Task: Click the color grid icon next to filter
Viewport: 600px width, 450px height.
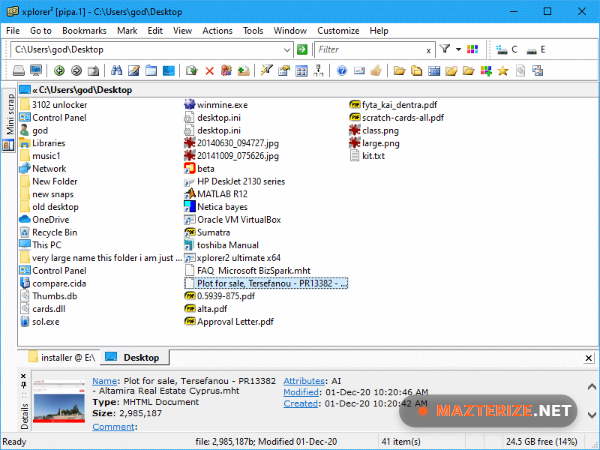Action: pyautogui.click(x=473, y=49)
